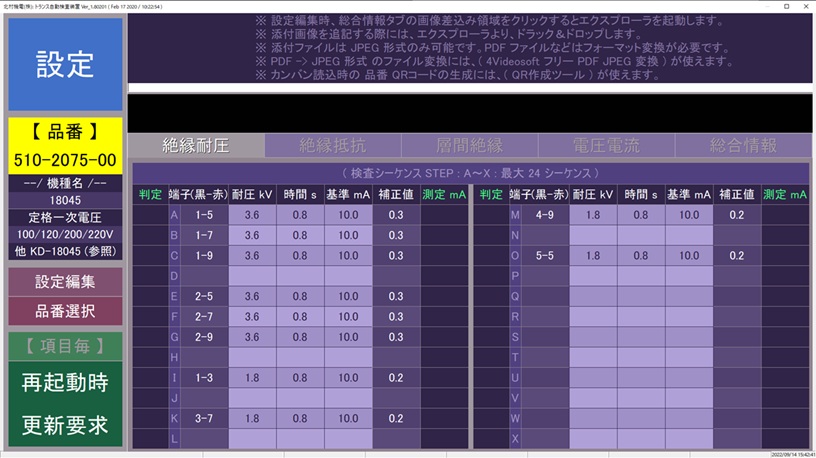This screenshot has width=816, height=458.
Task: Go to the 電圧電流 tab
Action: coord(606,145)
